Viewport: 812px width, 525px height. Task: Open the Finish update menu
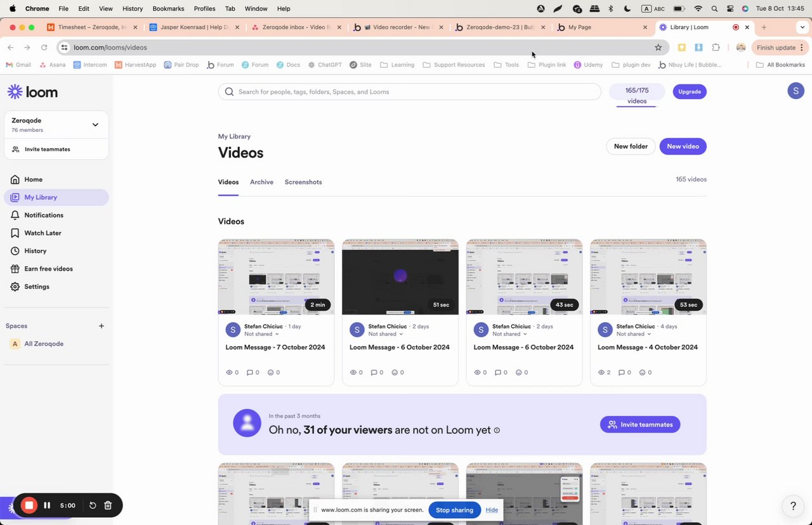(x=780, y=48)
